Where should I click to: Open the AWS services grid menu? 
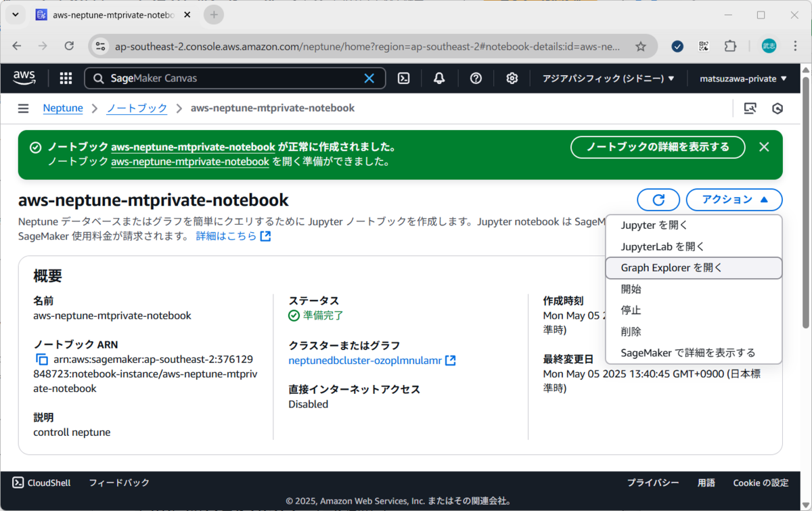pos(66,79)
